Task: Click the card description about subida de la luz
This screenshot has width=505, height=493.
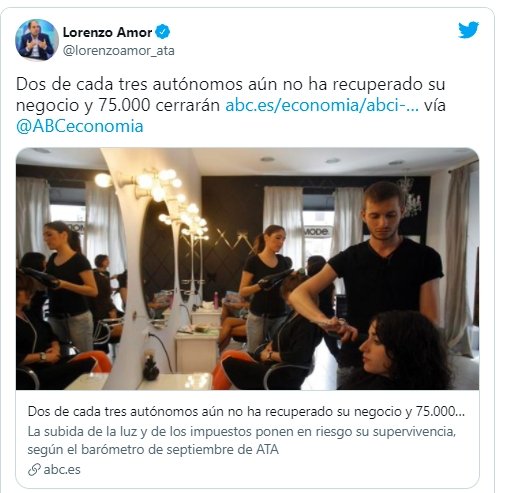Action: pos(241,440)
